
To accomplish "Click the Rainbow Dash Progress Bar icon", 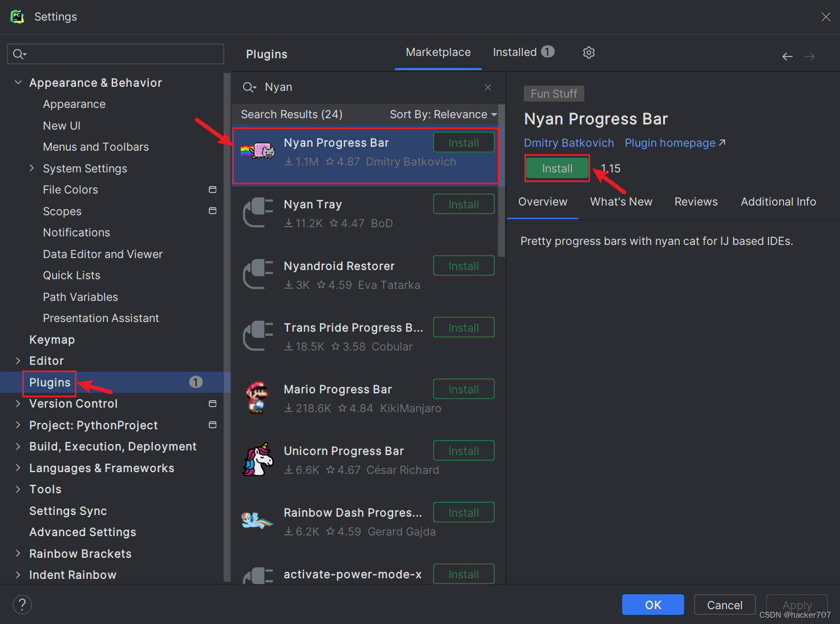I will coord(257,520).
